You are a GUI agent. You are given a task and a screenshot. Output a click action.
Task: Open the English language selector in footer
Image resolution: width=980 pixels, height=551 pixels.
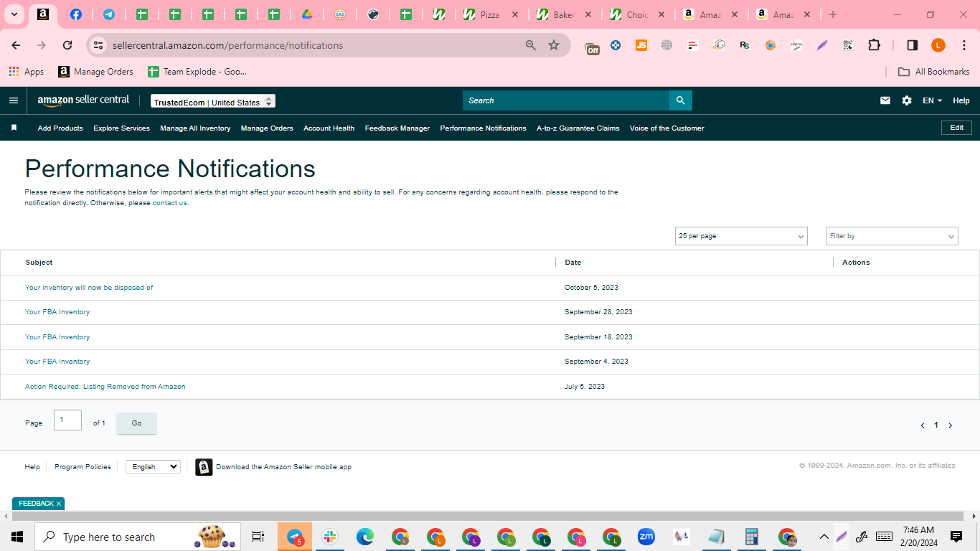pos(153,466)
